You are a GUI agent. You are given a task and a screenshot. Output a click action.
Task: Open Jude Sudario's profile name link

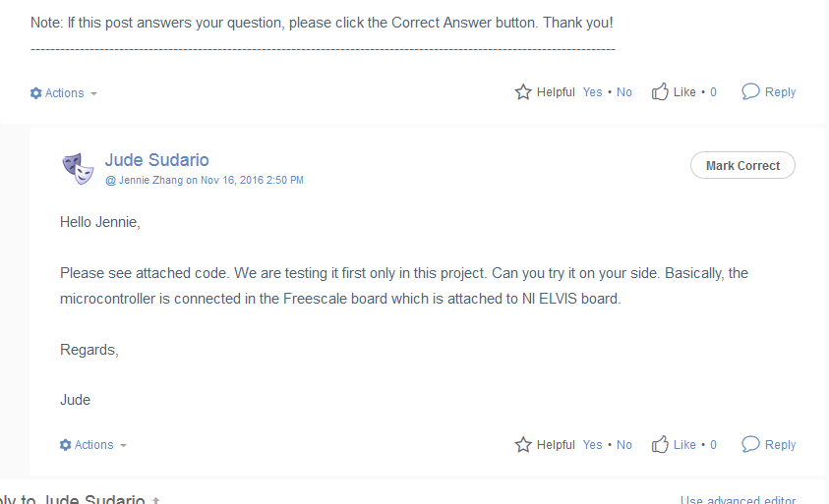point(156,160)
